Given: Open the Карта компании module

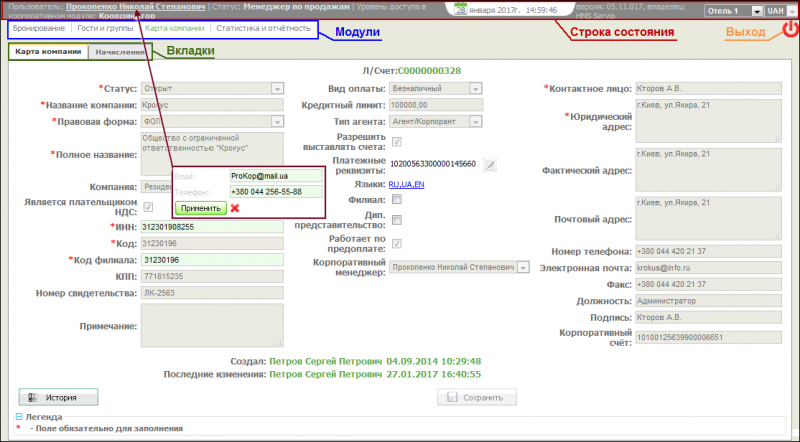Looking at the screenshot, I should [174, 29].
